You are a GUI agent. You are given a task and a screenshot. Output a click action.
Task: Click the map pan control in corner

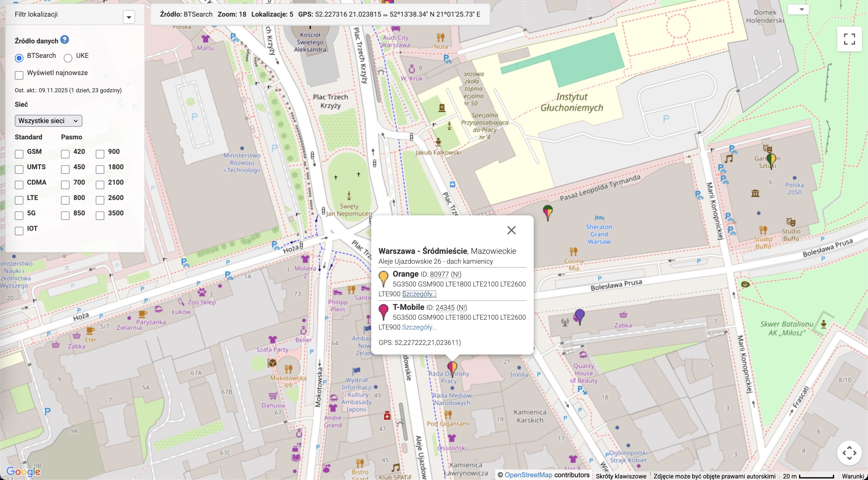click(849, 453)
